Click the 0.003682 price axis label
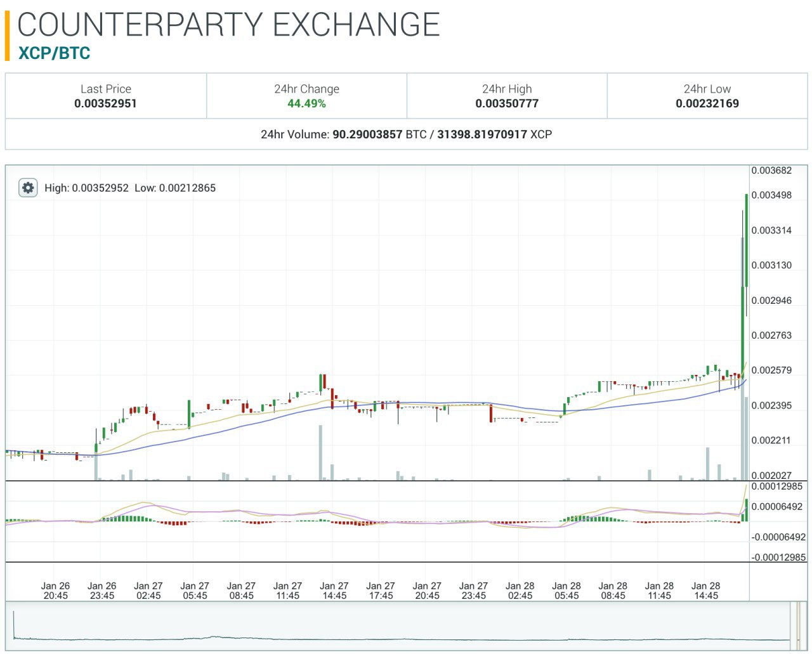 pos(771,171)
